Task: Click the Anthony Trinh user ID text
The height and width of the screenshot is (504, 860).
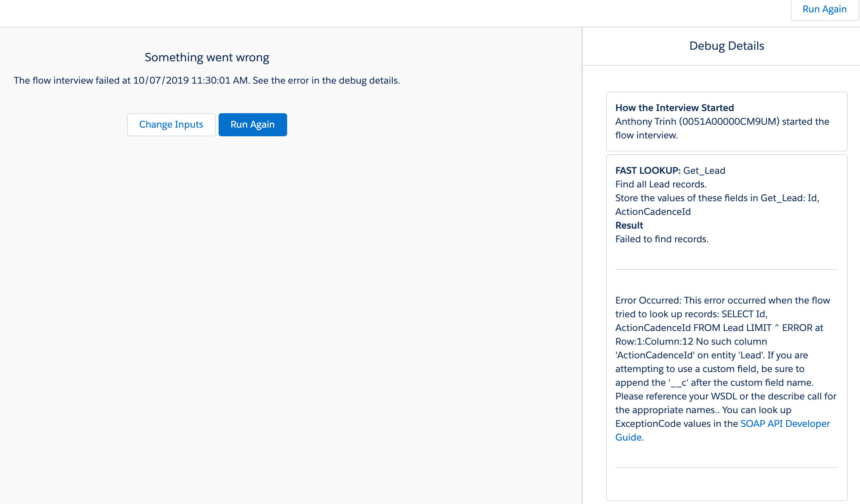Action: [x=729, y=121]
